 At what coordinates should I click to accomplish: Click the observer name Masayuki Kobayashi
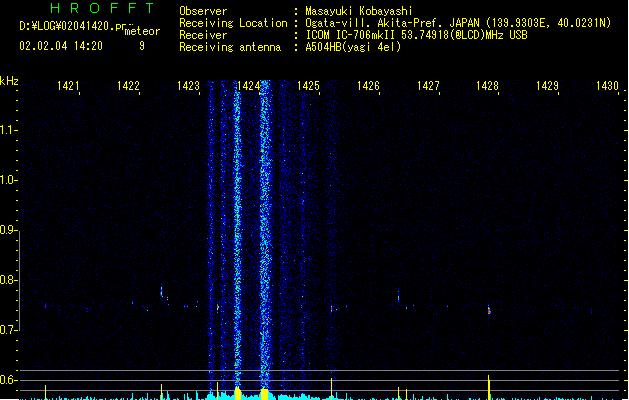[x=358, y=11]
